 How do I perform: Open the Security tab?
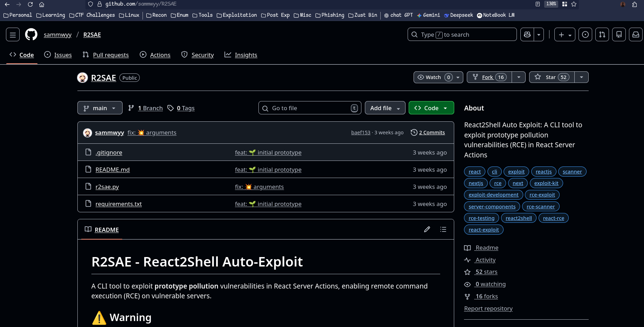(198, 55)
